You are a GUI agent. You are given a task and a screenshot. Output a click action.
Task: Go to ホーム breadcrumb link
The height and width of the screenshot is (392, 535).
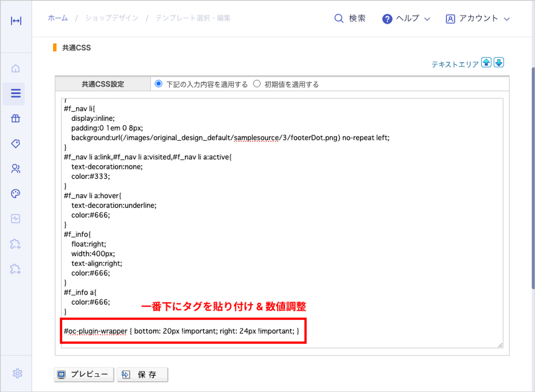tap(58, 18)
